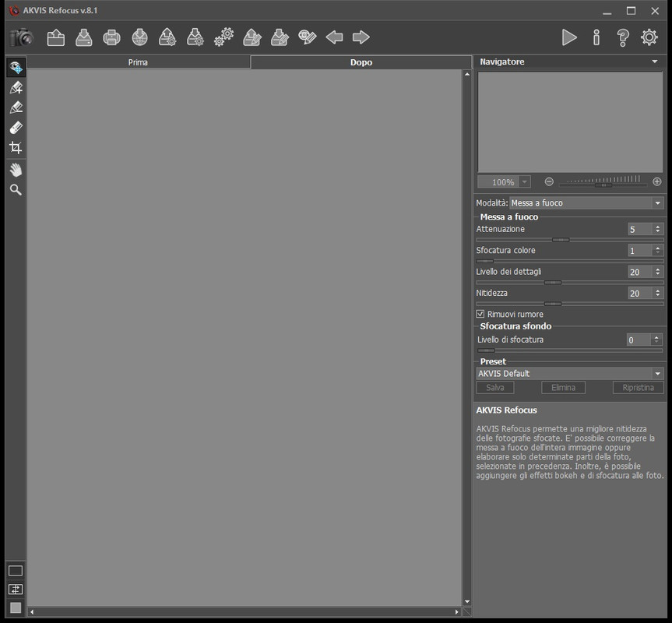
Task: Click the Nitidezza spinner arrows
Action: (657, 293)
